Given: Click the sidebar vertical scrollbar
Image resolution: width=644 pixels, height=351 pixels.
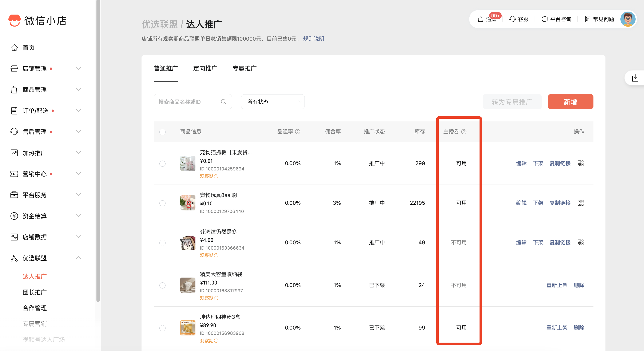Looking at the screenshot, I should click(x=98, y=150).
